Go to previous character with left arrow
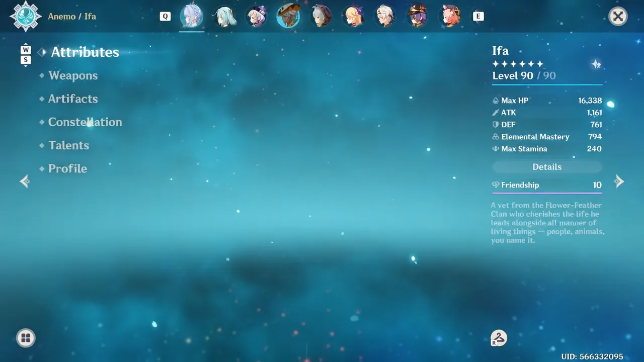Viewport: 644px width, 362px height. [x=25, y=182]
